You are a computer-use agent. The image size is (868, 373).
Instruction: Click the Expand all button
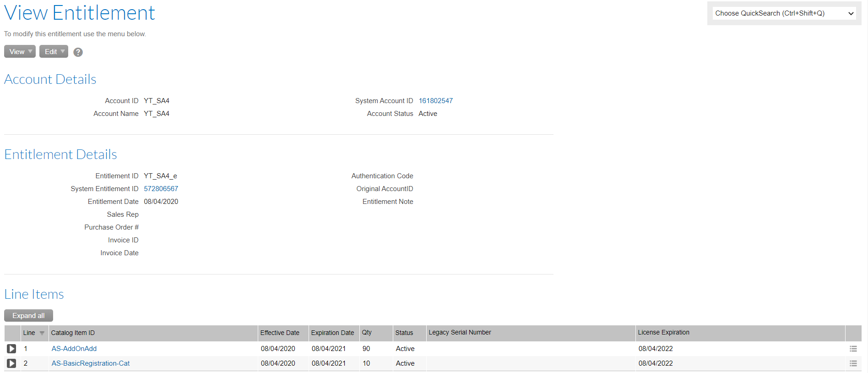tap(28, 316)
